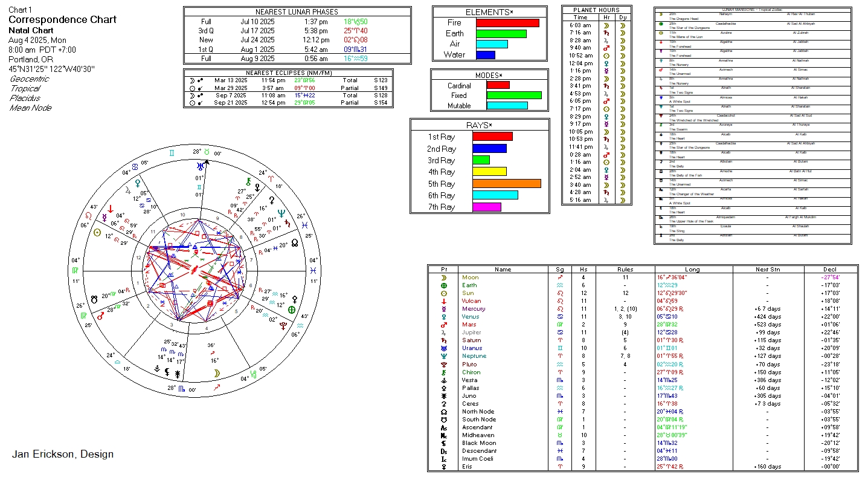Viewport: 868px width, 477px height.
Task: Click the red Fire element bar
Action: (507, 23)
